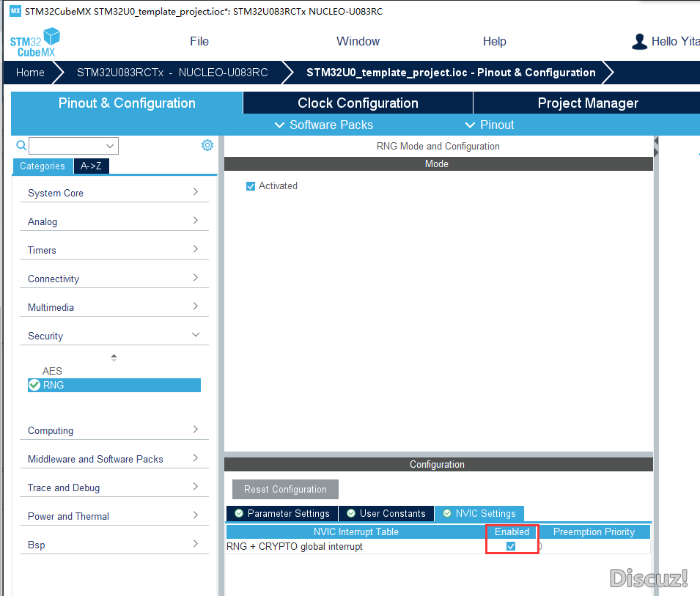Click the Preemption Priority column header
The width and height of the screenshot is (700, 596).
pos(594,531)
